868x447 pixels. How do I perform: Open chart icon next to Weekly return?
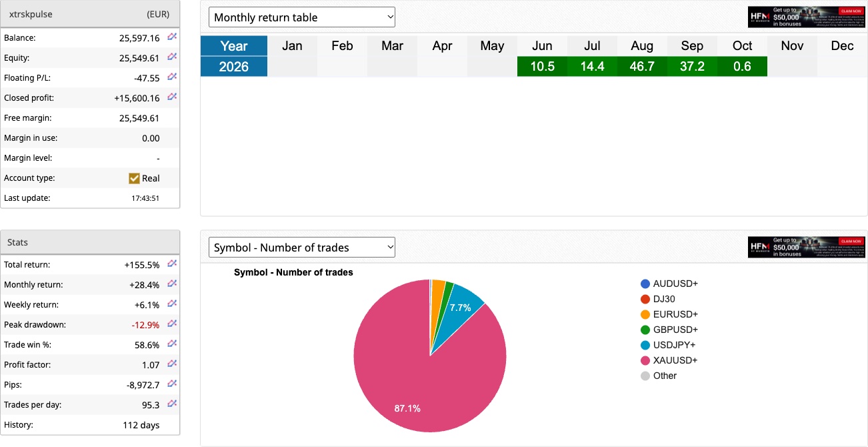coord(172,304)
